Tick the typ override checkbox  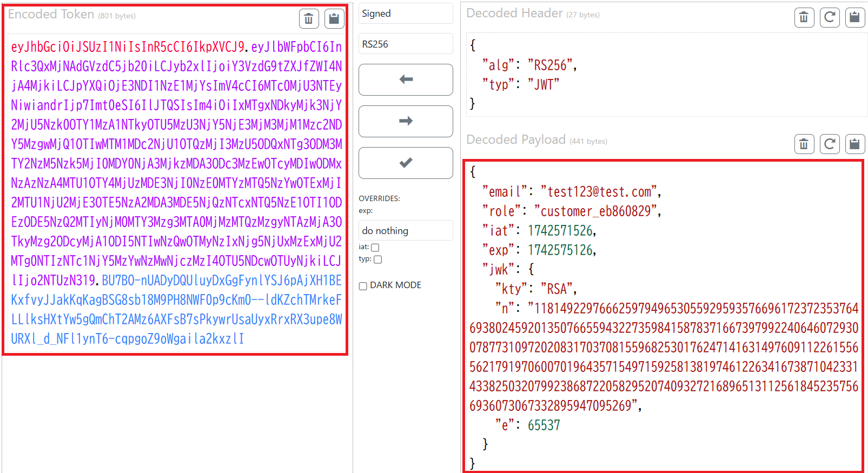coord(378,259)
